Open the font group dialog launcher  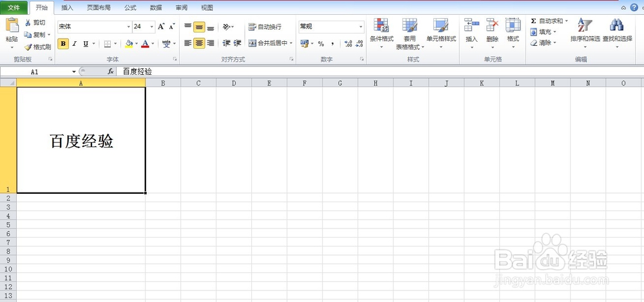coord(175,59)
